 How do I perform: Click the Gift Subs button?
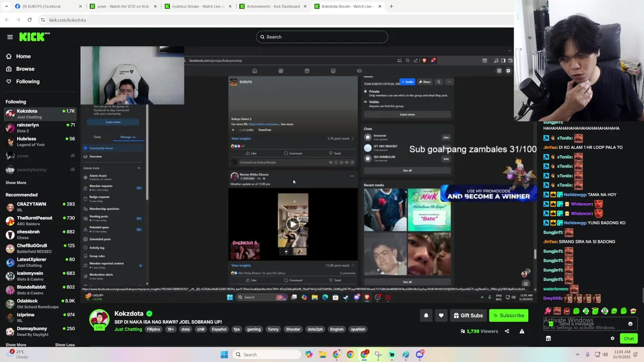(468, 315)
